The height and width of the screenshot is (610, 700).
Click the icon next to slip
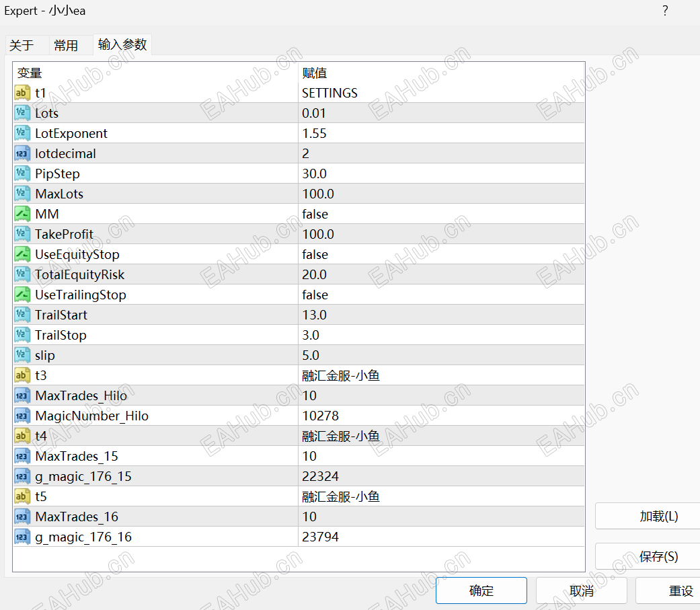[22, 355]
